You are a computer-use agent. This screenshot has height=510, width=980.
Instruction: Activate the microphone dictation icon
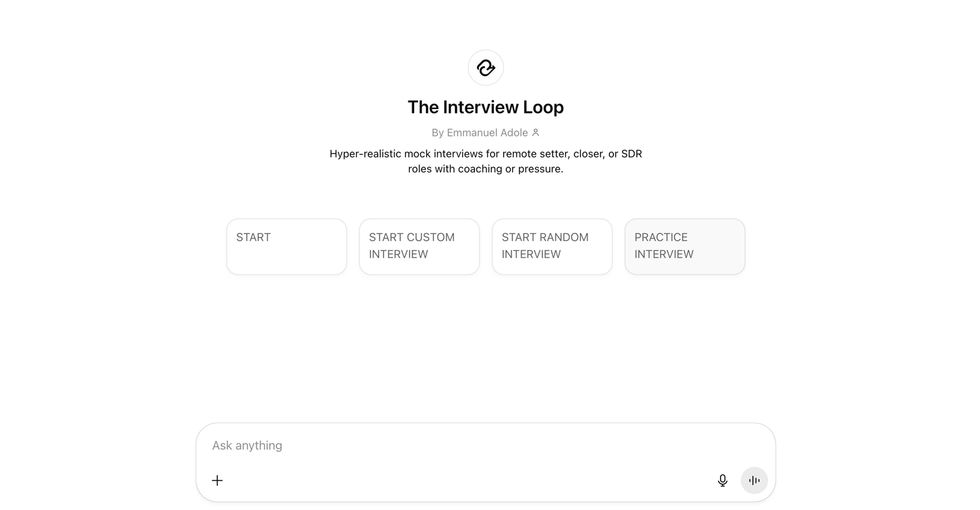tap(723, 481)
